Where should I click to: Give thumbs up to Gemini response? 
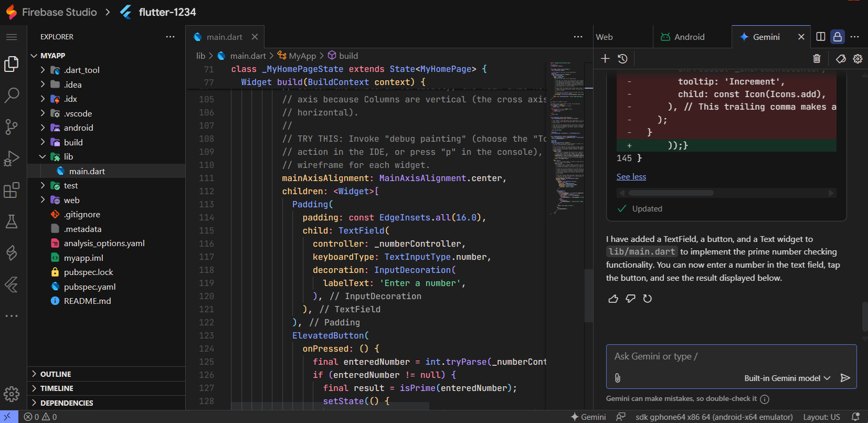coord(613,299)
